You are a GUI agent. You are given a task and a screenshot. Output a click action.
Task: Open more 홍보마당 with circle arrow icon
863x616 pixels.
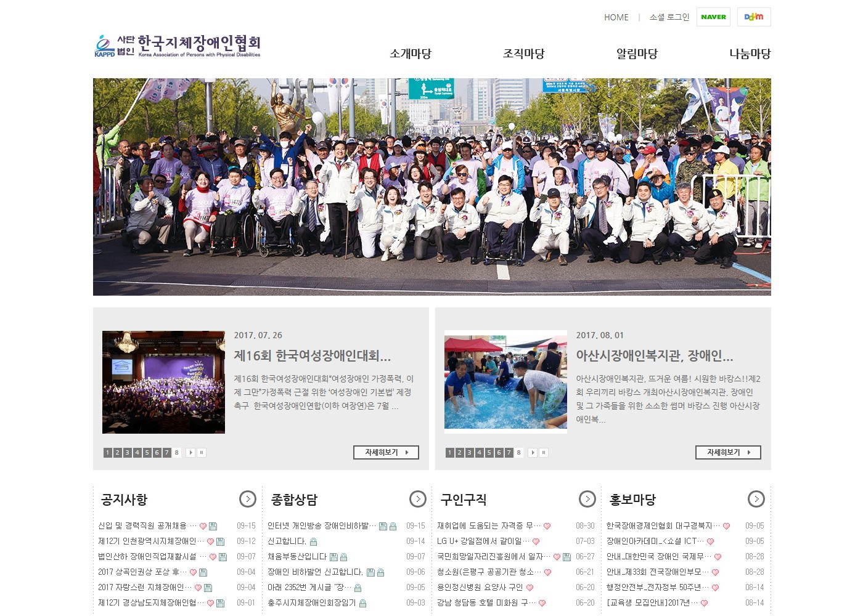pos(756,499)
